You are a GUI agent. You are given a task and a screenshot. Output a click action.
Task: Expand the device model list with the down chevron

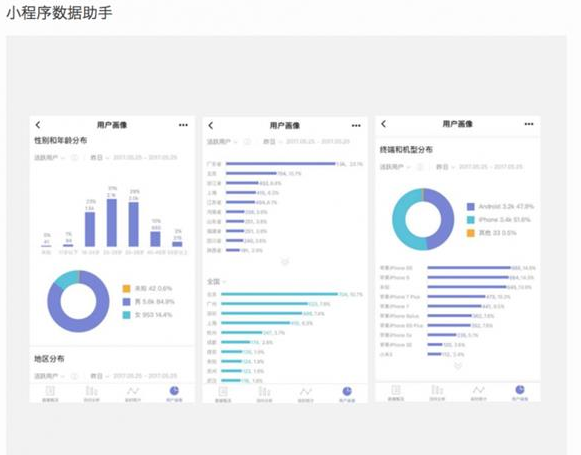pos(458,366)
